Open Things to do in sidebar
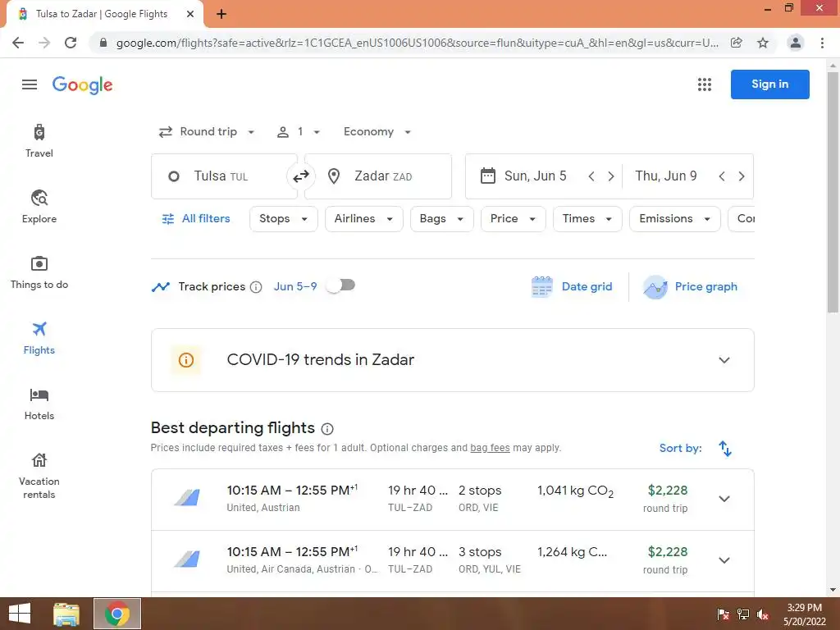The height and width of the screenshot is (630, 840). [39, 272]
